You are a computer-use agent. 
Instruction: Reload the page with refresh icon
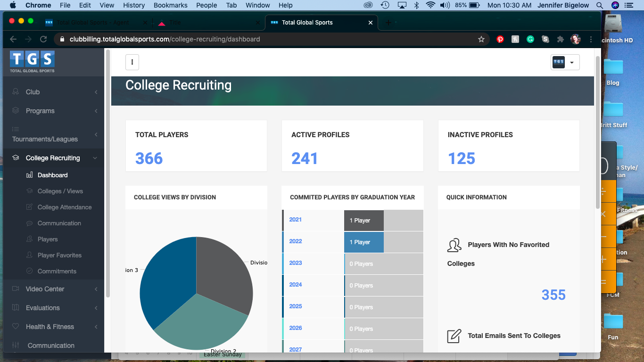pos(43,40)
